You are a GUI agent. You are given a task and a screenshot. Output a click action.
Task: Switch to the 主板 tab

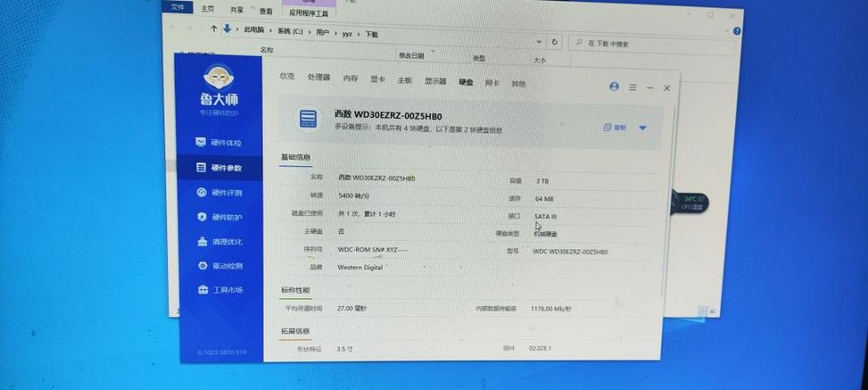[x=405, y=79]
